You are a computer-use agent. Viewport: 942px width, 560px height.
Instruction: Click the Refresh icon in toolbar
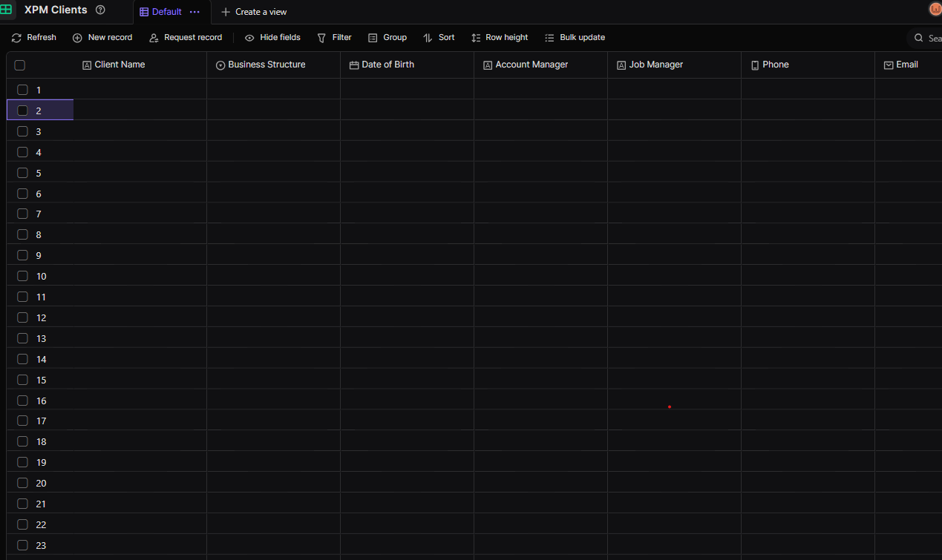tap(16, 38)
